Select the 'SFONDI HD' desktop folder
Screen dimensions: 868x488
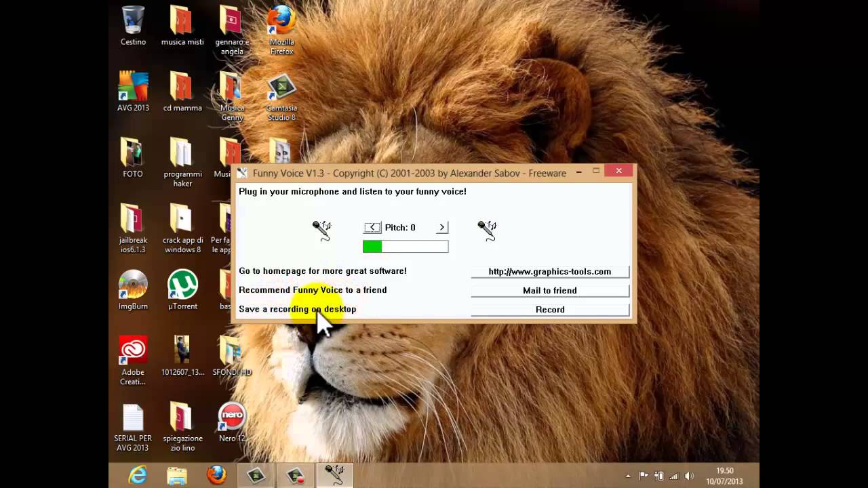coord(232,355)
